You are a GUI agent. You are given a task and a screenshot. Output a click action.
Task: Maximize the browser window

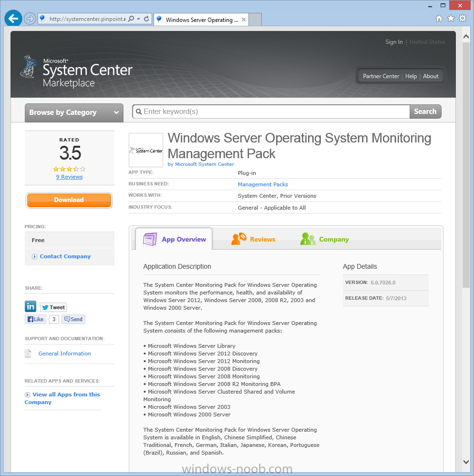click(x=443, y=5)
